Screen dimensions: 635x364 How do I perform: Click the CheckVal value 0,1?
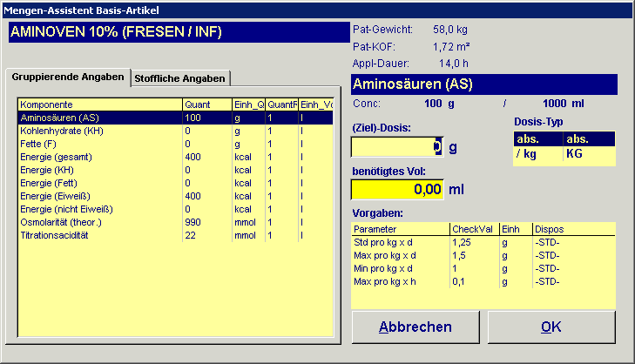coord(458,281)
